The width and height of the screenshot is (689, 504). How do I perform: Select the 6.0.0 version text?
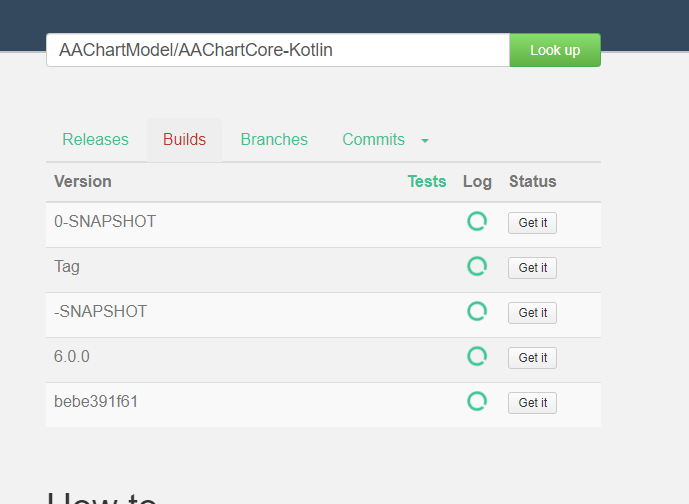(x=72, y=356)
